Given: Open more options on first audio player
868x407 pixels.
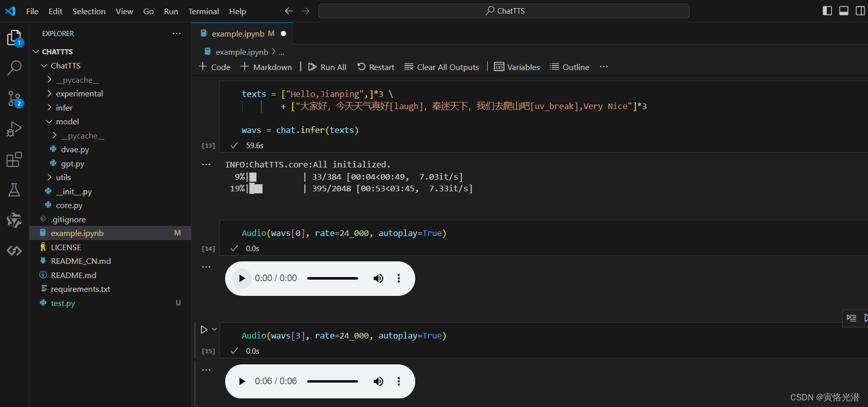Looking at the screenshot, I should (x=399, y=278).
